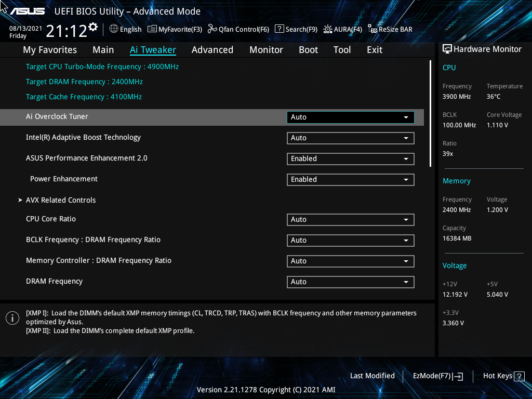Open the Tool tab

click(x=342, y=50)
